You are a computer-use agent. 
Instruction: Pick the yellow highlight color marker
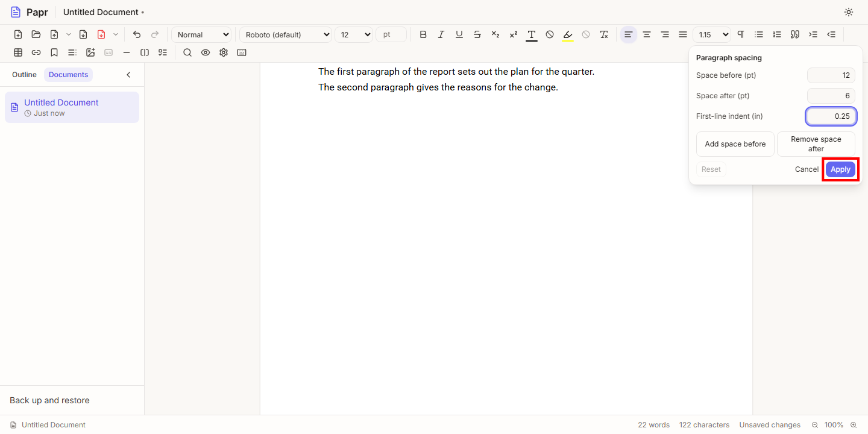[568, 34]
